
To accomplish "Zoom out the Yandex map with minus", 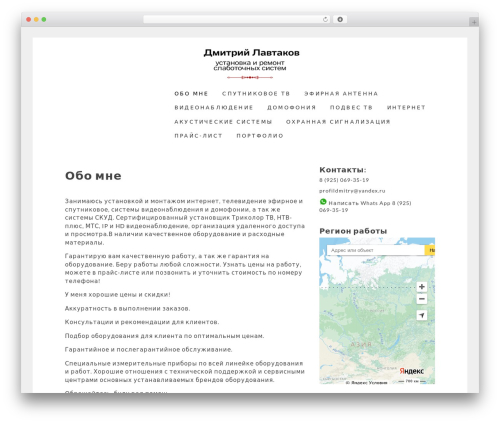I will [422, 299].
